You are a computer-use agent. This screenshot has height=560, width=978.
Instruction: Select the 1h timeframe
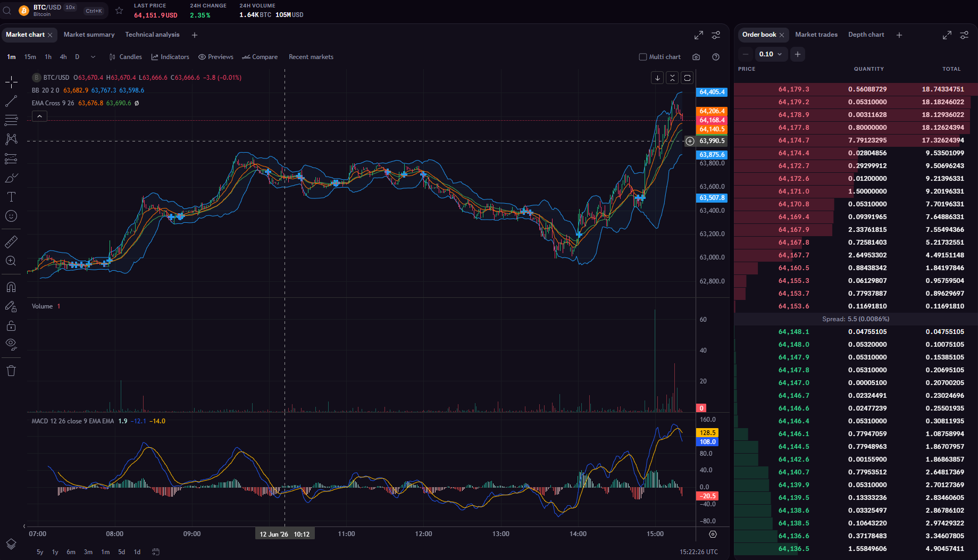pyautogui.click(x=48, y=57)
